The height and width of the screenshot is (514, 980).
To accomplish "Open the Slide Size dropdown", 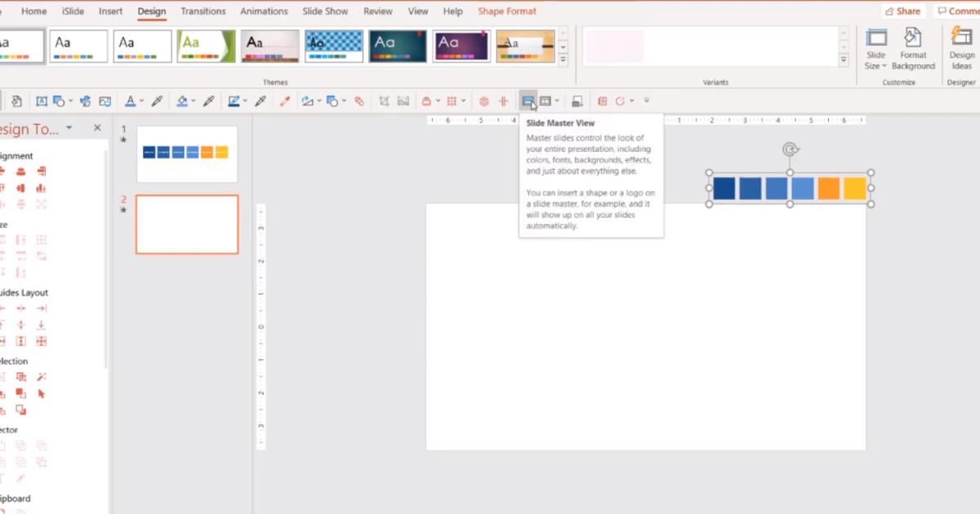I will coord(875,47).
